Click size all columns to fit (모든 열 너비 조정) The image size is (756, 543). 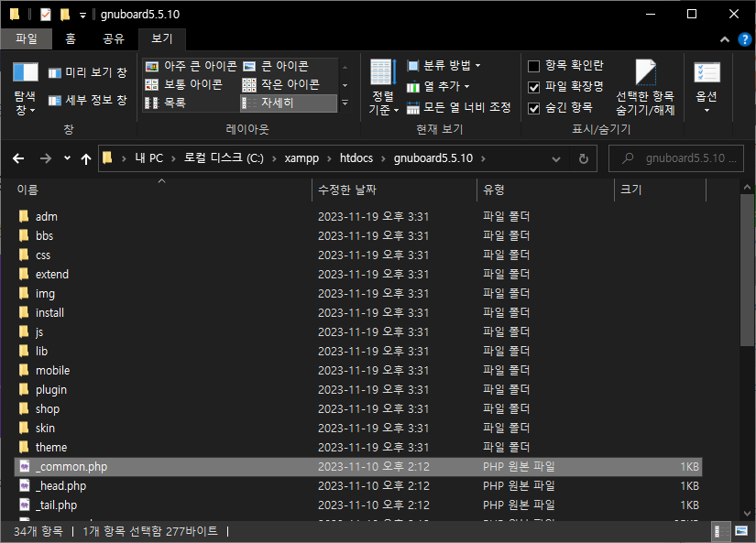tap(458, 107)
